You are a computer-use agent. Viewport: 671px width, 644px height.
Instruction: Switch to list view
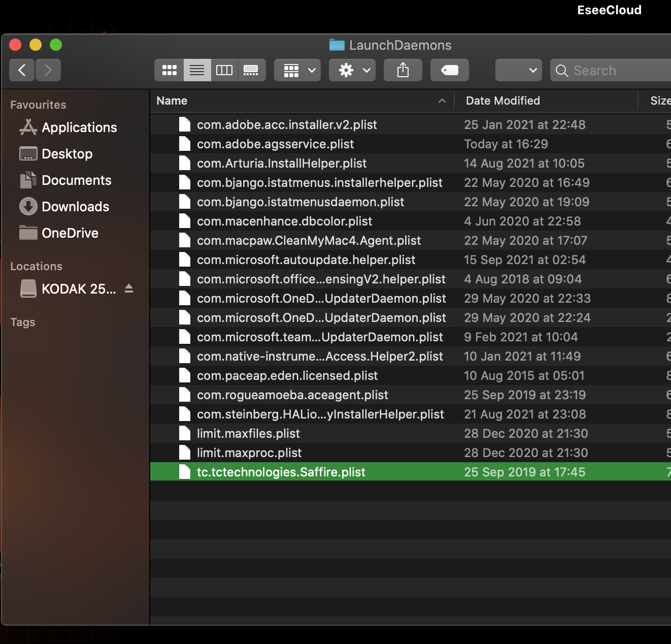pos(197,70)
